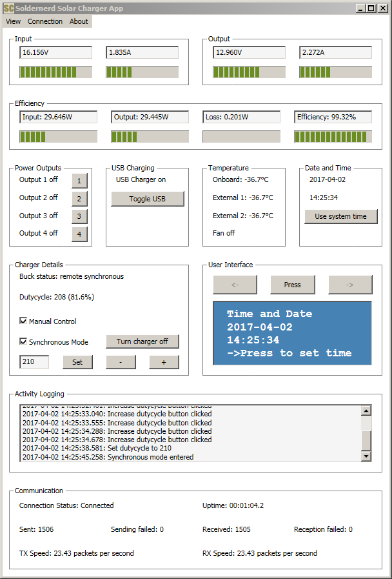Image resolution: width=392 pixels, height=579 pixels.
Task: Toggle power output 4 button
Action: [79, 234]
